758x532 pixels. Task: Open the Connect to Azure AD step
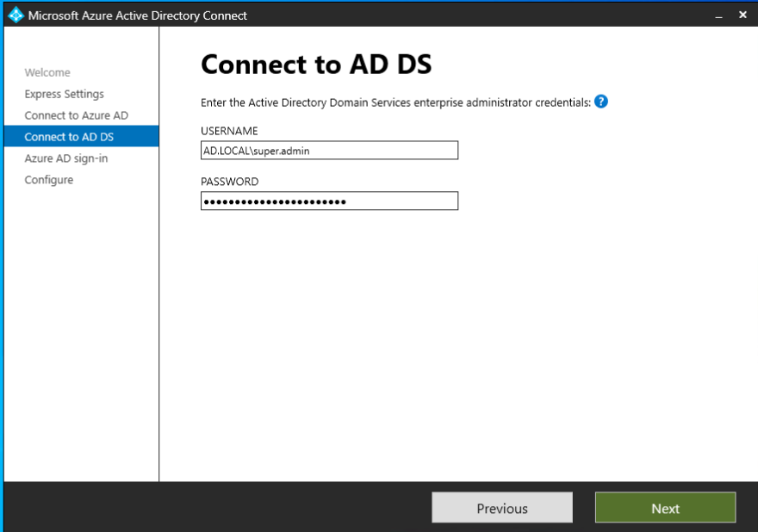coord(76,115)
